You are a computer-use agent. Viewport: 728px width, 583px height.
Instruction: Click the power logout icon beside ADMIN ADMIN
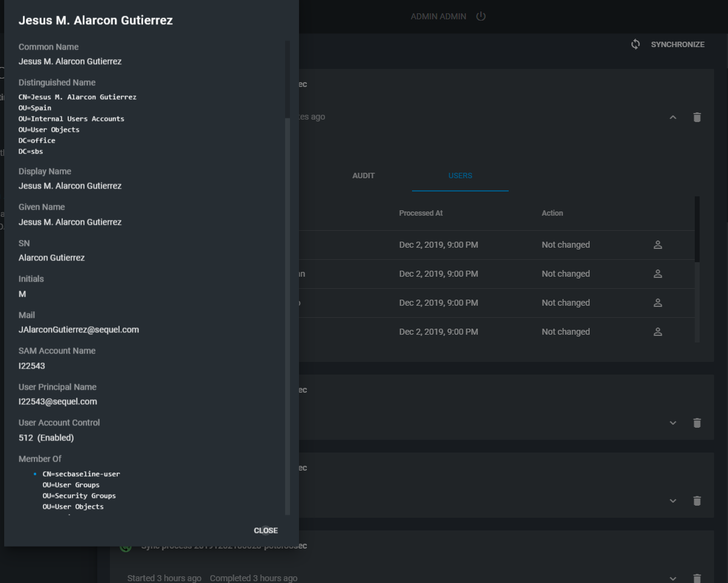point(481,16)
